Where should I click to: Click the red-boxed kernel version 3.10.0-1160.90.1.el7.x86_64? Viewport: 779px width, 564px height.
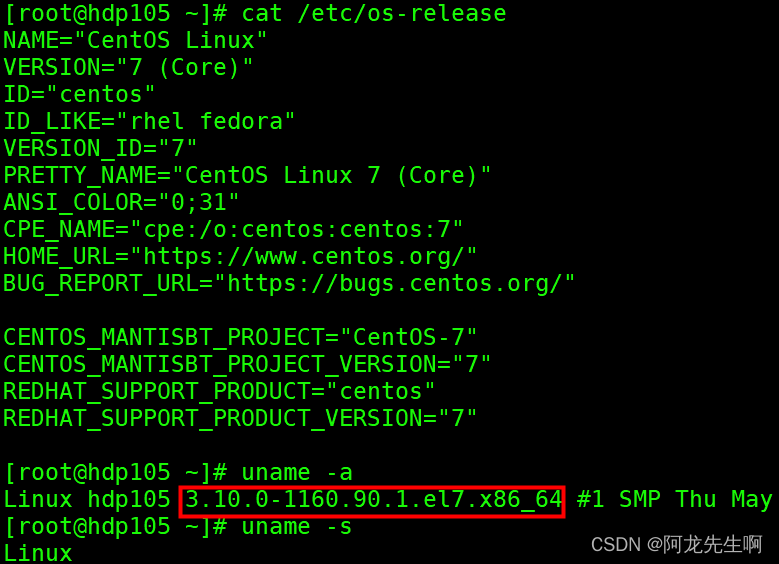pos(373,499)
